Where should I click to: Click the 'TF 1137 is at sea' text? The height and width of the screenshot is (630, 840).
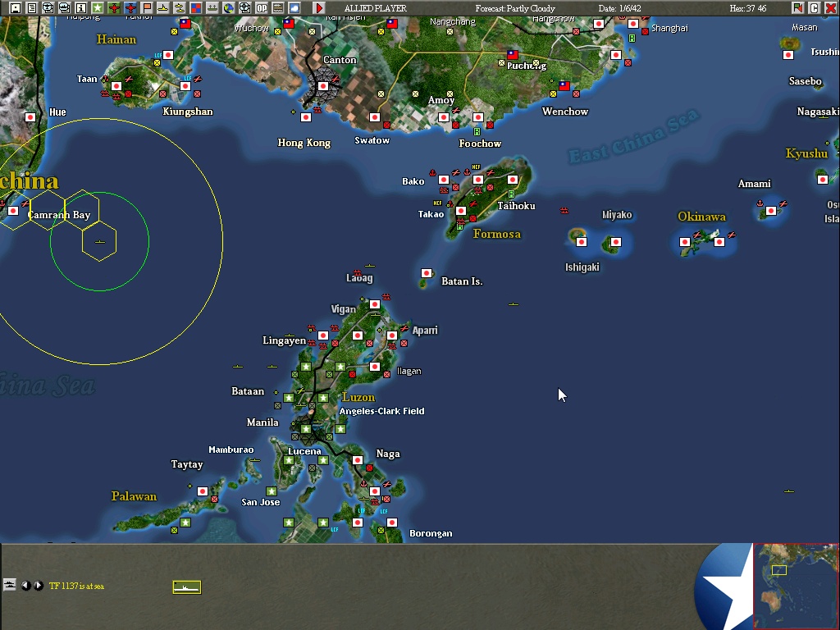click(76, 586)
